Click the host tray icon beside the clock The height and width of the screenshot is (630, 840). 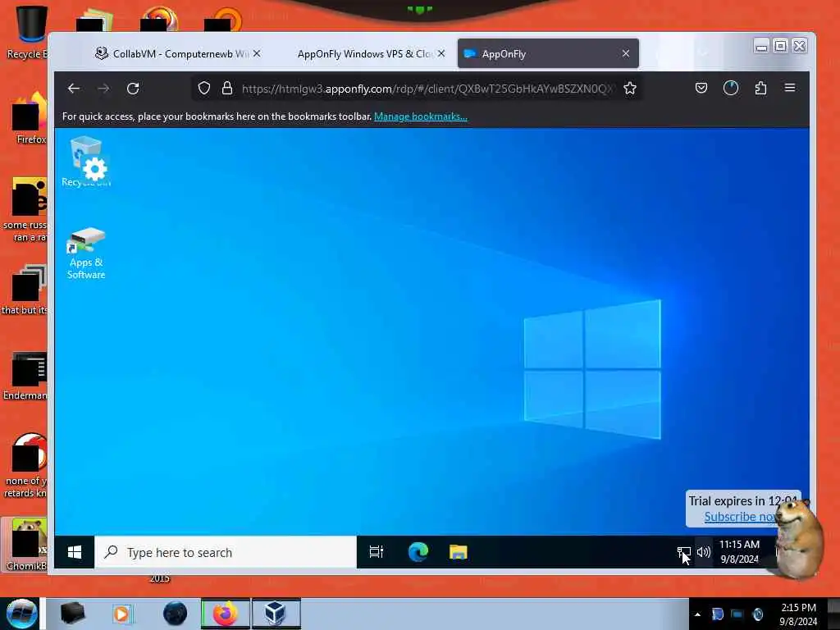pos(757,614)
